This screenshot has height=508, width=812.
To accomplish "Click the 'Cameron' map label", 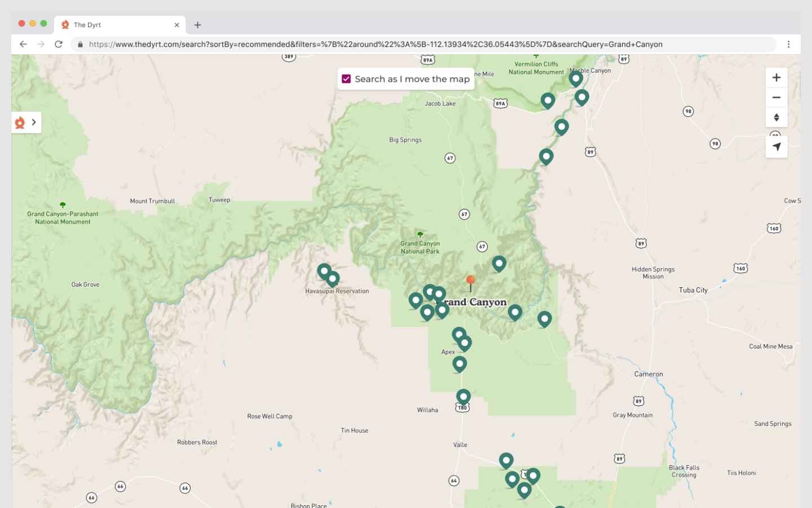I will [648, 374].
